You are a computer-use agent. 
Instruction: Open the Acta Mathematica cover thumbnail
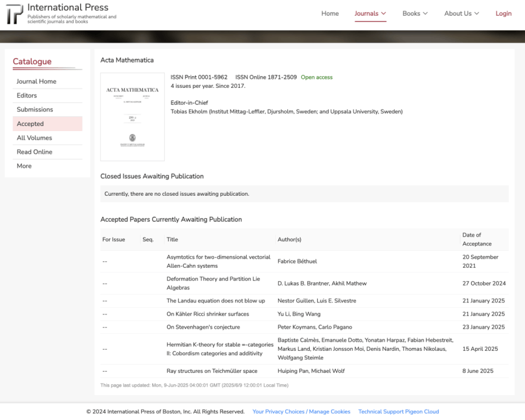(x=132, y=117)
